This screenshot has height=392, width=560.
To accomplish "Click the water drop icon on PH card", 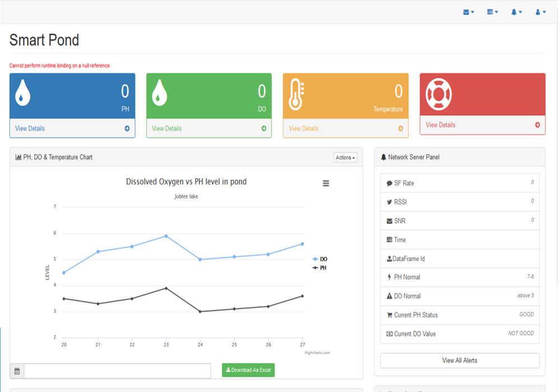I will point(22,93).
